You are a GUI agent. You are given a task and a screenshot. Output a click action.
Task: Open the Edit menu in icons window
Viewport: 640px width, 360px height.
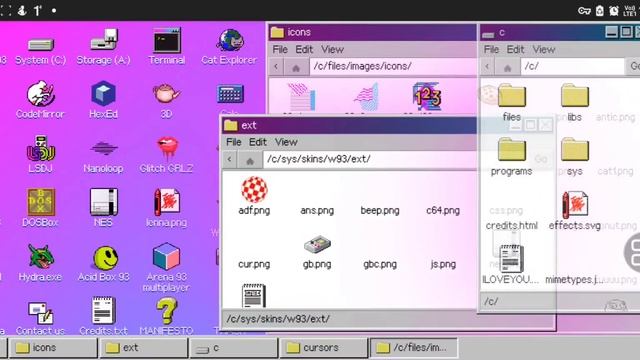[304, 49]
